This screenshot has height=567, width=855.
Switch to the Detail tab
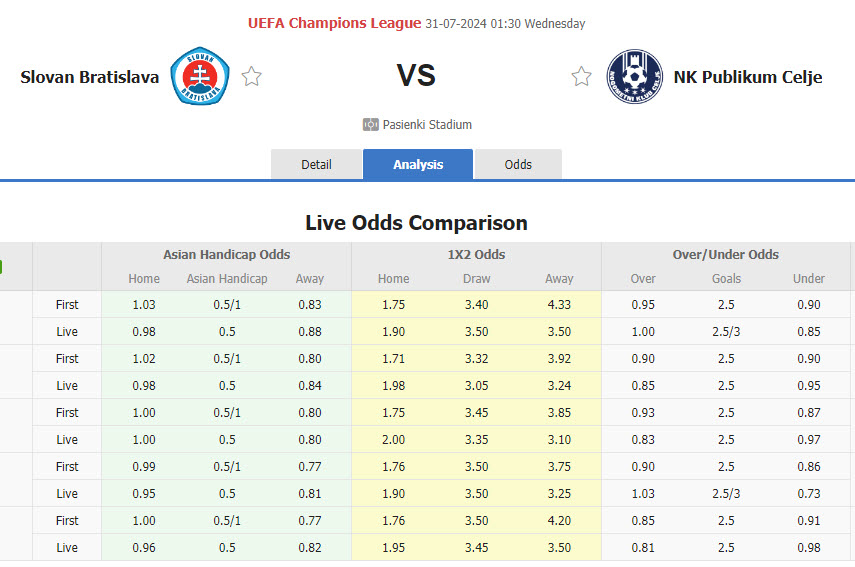click(316, 164)
